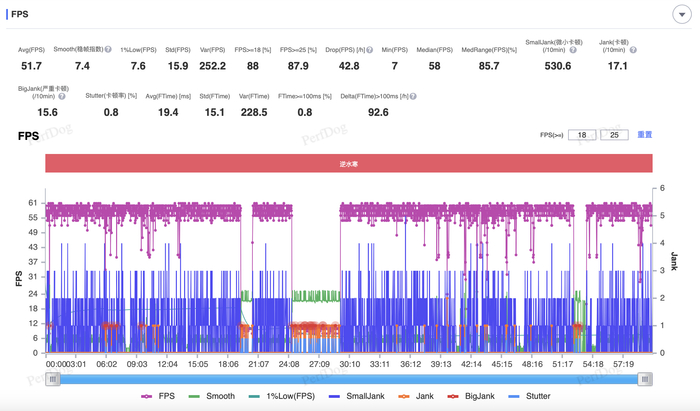The width and height of the screenshot is (700, 411).
Task: Click the left handle of time range slider
Action: click(53, 379)
